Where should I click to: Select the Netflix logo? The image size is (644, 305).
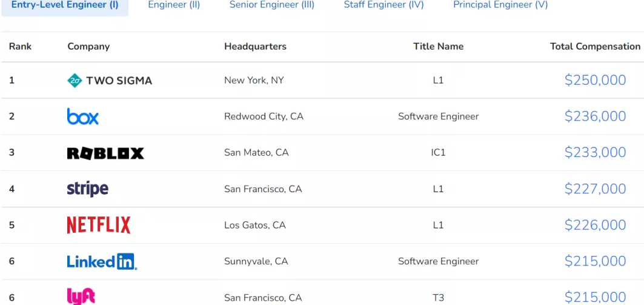coord(99,225)
